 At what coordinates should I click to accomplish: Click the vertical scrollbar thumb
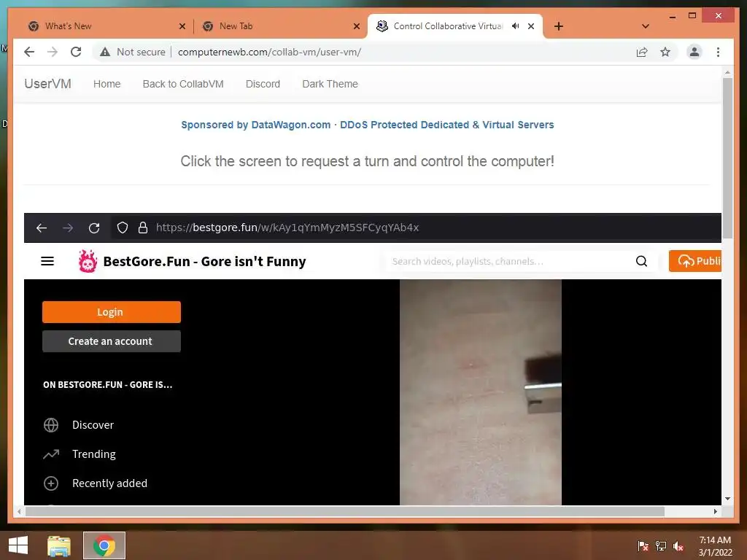pyautogui.click(x=727, y=157)
